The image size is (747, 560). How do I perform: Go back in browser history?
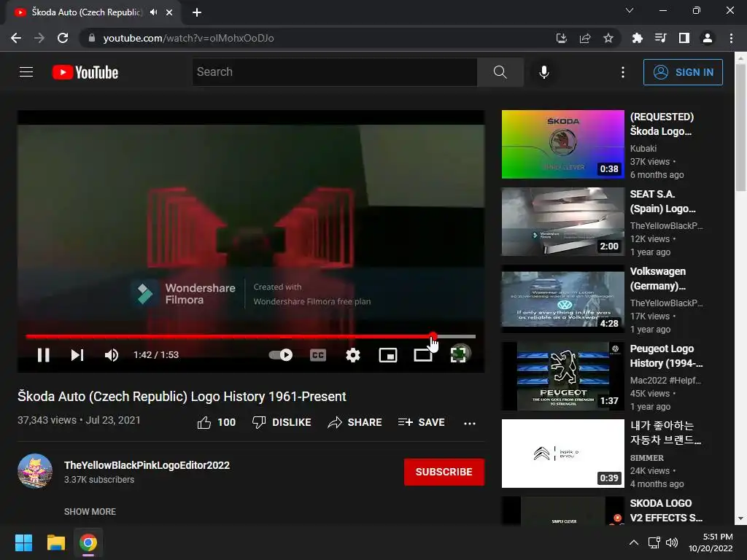tap(16, 38)
